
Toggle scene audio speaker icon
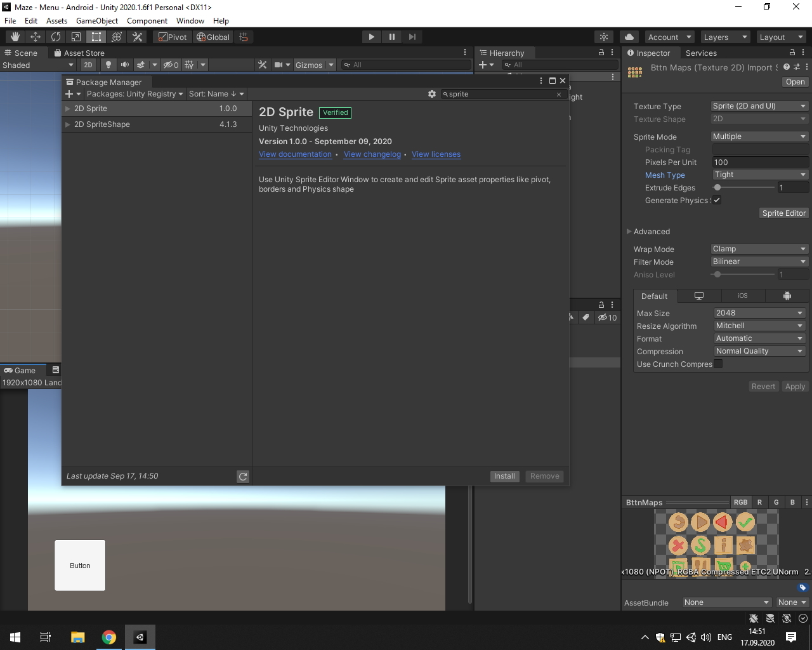[125, 65]
